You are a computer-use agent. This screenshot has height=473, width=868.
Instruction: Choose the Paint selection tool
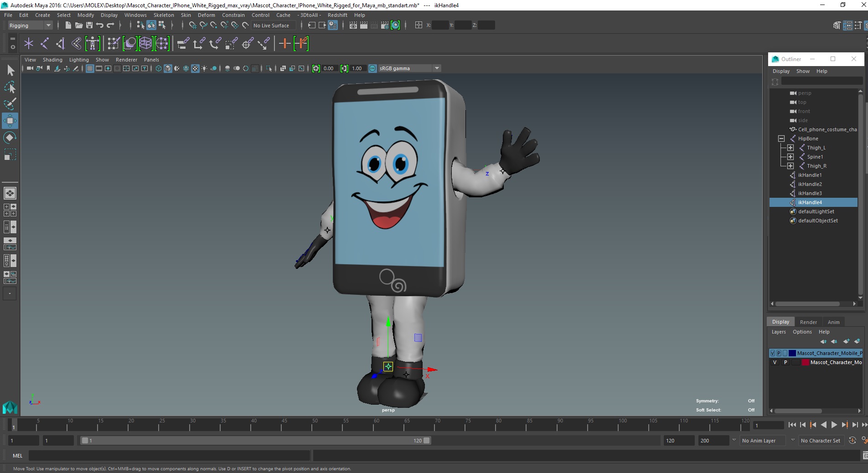tap(10, 104)
